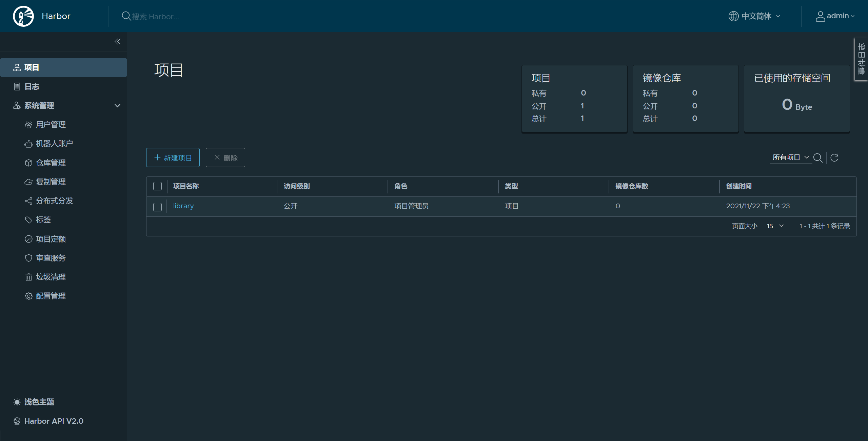Image resolution: width=868 pixels, height=441 pixels.
Task: Switch to 浅色主题 light theme
Action: point(39,402)
